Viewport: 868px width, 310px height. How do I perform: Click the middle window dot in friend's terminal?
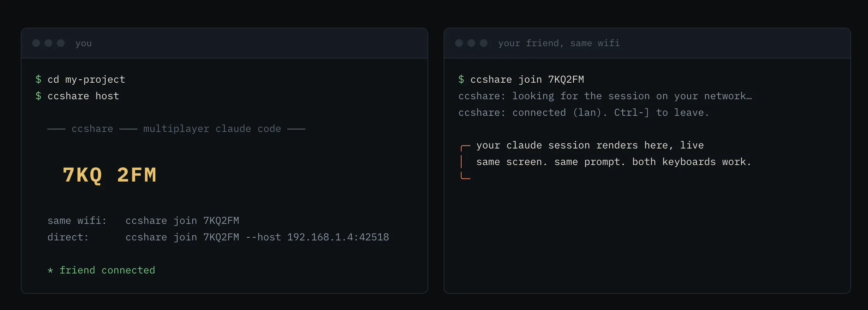pyautogui.click(x=471, y=43)
